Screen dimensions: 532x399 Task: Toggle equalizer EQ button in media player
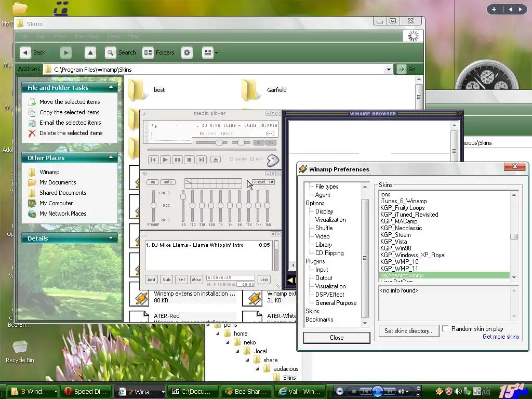tap(259, 143)
